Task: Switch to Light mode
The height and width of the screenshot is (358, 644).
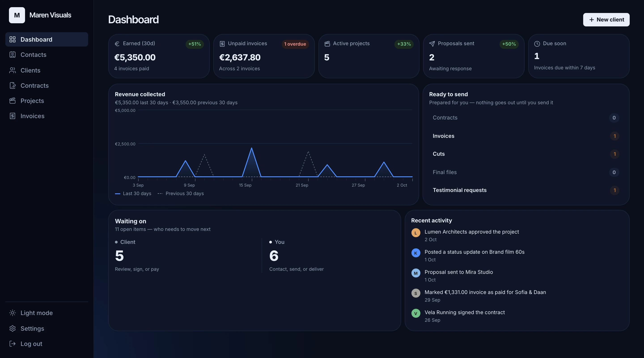Action: coord(47,313)
